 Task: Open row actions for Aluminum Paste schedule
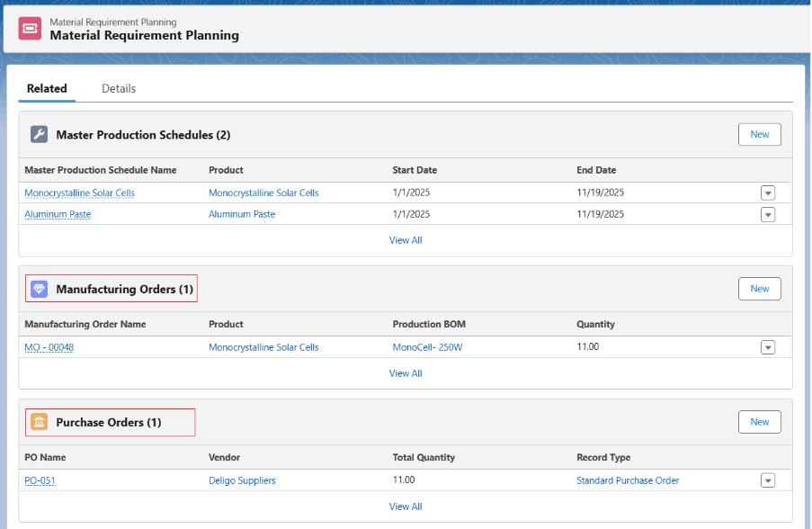pyautogui.click(x=767, y=215)
